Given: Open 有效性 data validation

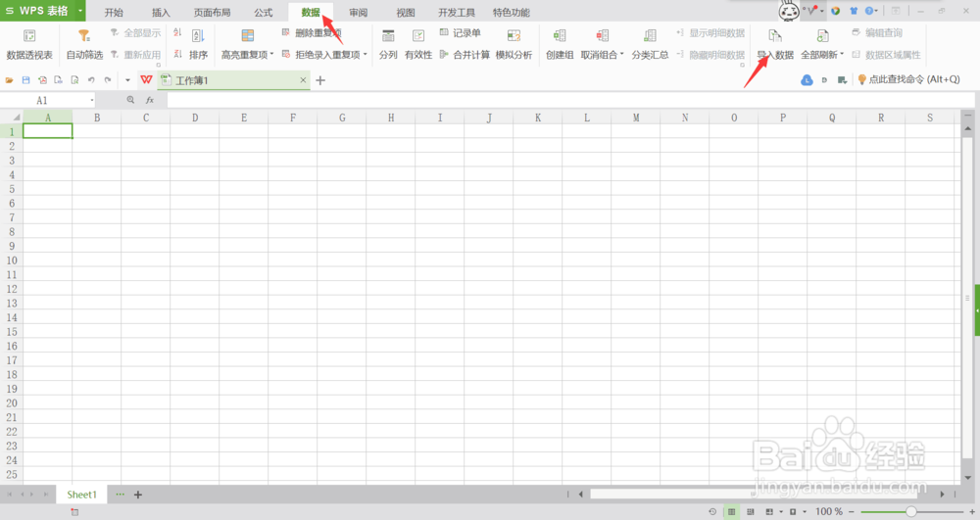Looking at the screenshot, I should tap(418, 44).
